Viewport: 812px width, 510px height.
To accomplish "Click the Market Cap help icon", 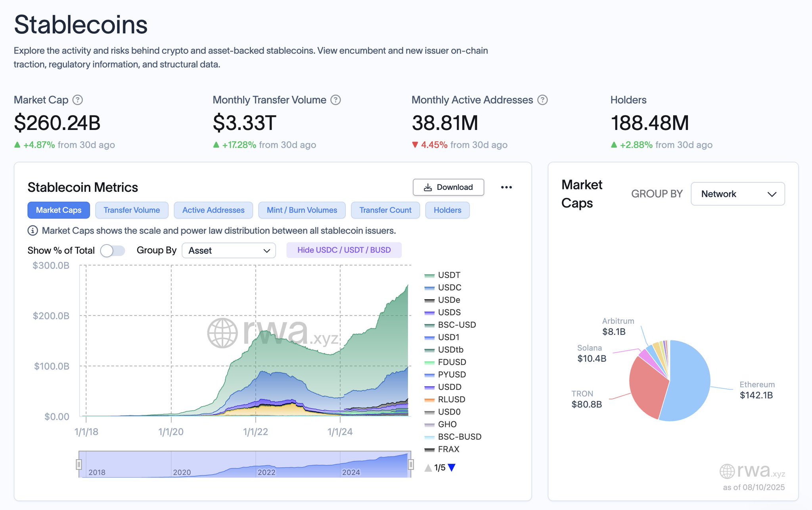I will coord(78,100).
